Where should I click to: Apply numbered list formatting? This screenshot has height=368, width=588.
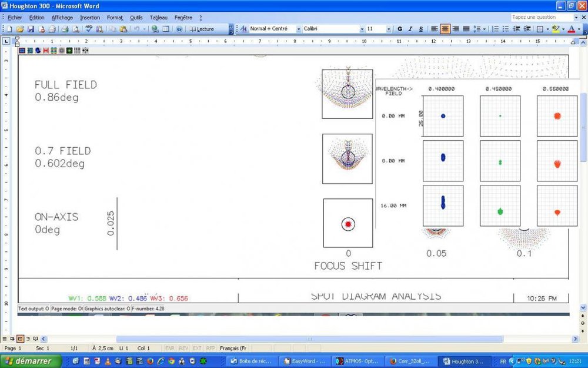coord(495,29)
